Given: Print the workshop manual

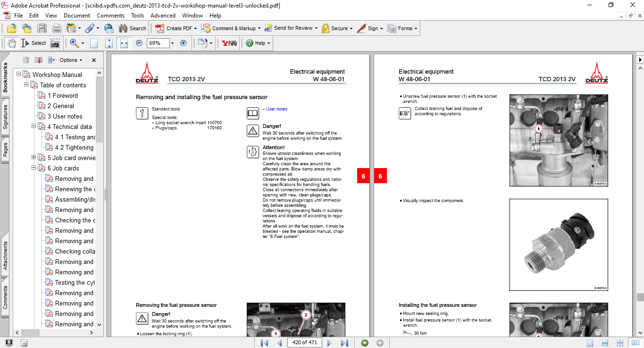Looking at the screenshot, I should click(x=57, y=28).
